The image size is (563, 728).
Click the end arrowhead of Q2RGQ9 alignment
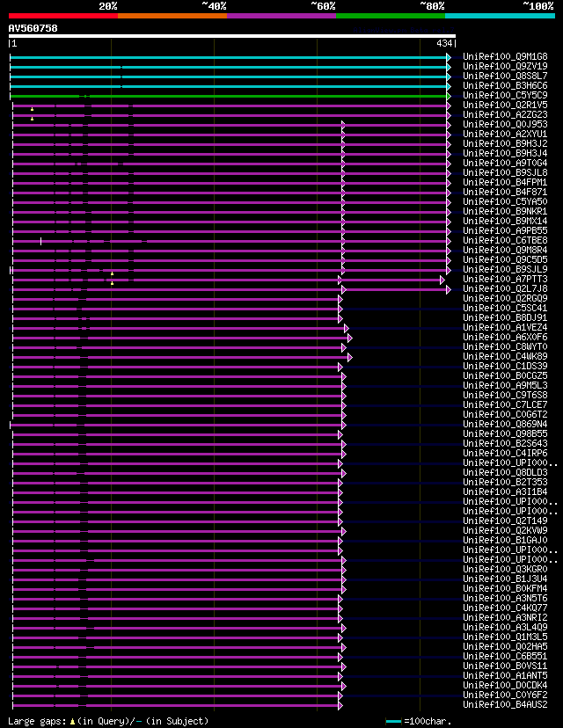click(340, 300)
